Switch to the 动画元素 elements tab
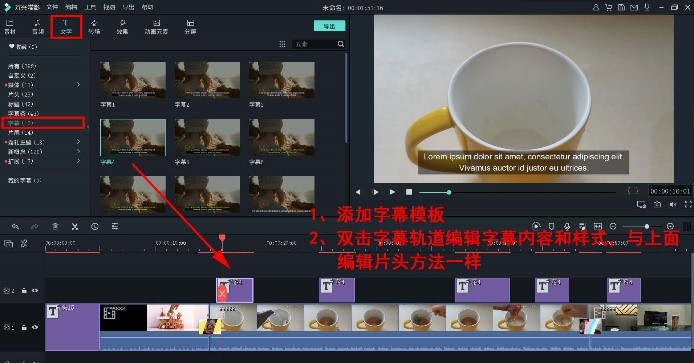Image resolution: width=694 pixels, height=363 pixels. click(x=156, y=27)
